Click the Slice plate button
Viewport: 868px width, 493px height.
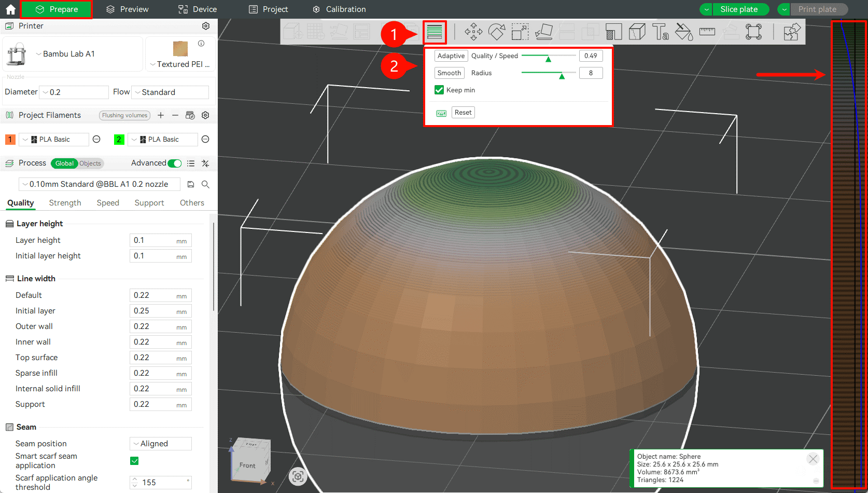coord(739,9)
